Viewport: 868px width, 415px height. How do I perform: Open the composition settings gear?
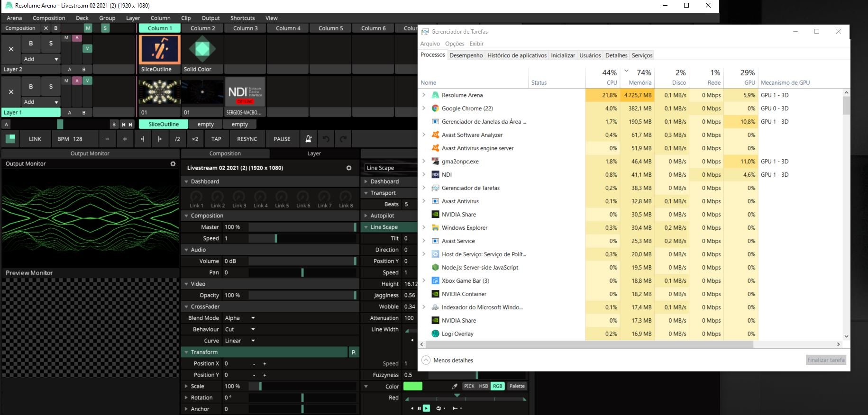(349, 168)
